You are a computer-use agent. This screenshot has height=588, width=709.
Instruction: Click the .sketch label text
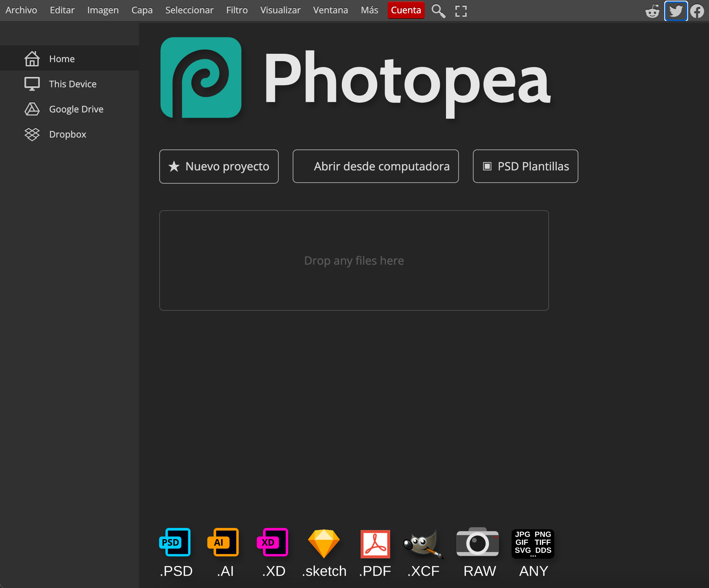[x=324, y=571]
